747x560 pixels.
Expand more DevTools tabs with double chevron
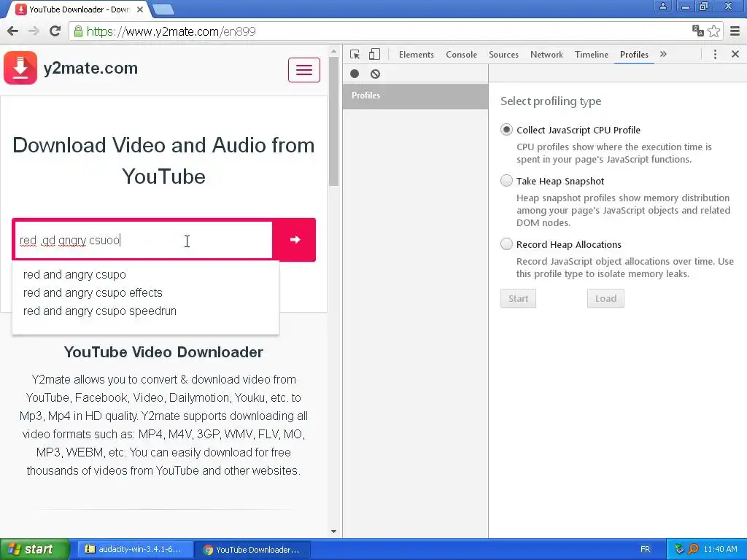point(663,54)
